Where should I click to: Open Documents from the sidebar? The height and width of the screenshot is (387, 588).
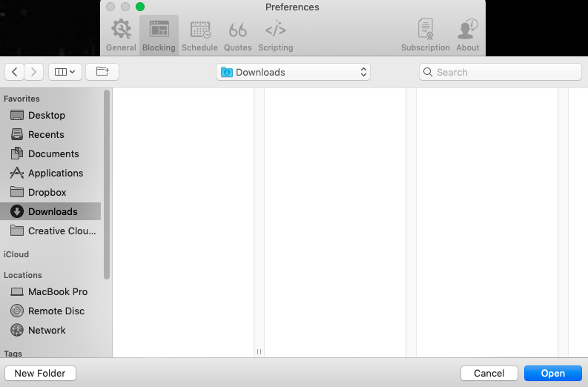(x=50, y=153)
